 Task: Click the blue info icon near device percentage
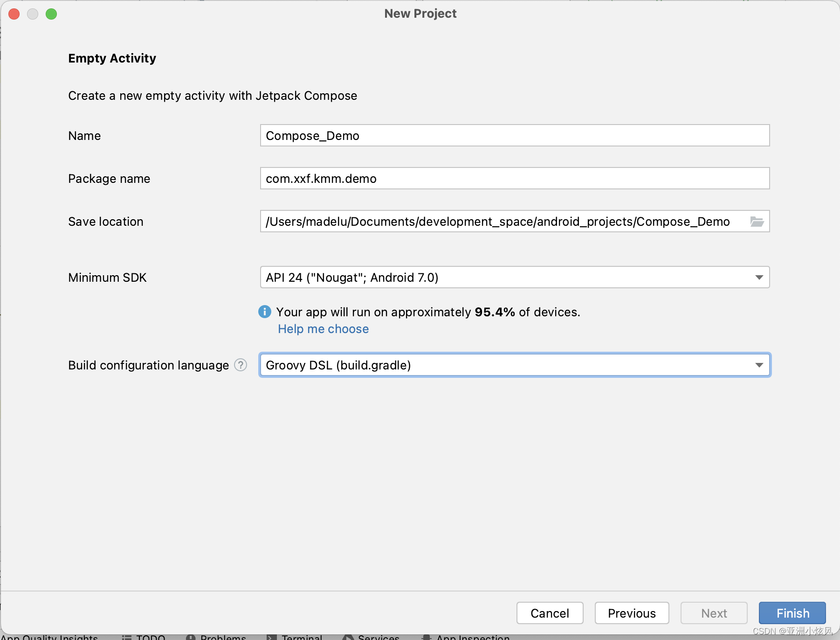pos(265,312)
